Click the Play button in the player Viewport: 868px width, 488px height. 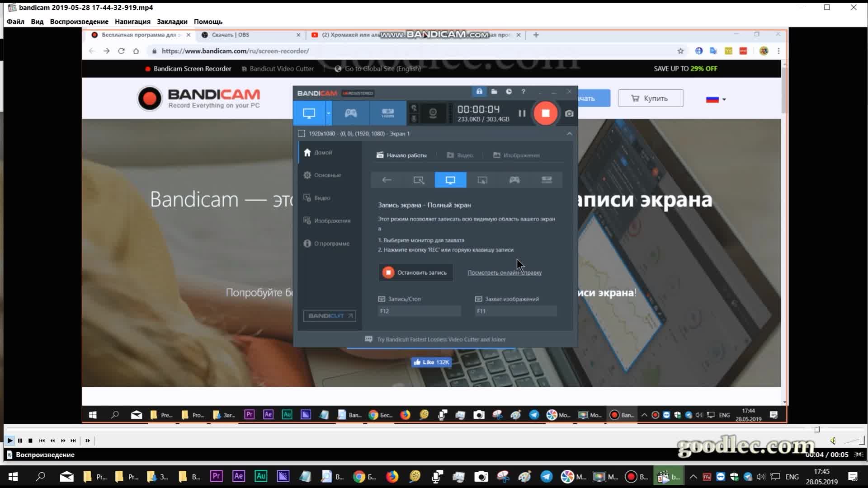(10, 441)
